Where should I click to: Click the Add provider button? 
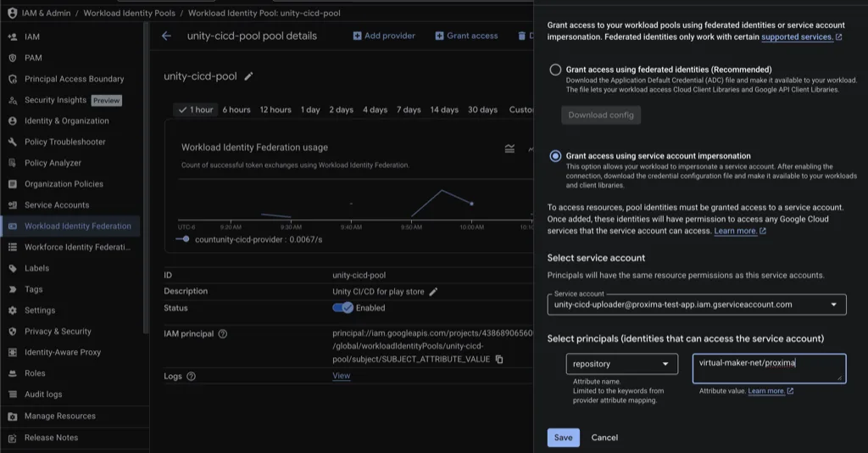pyautogui.click(x=384, y=36)
